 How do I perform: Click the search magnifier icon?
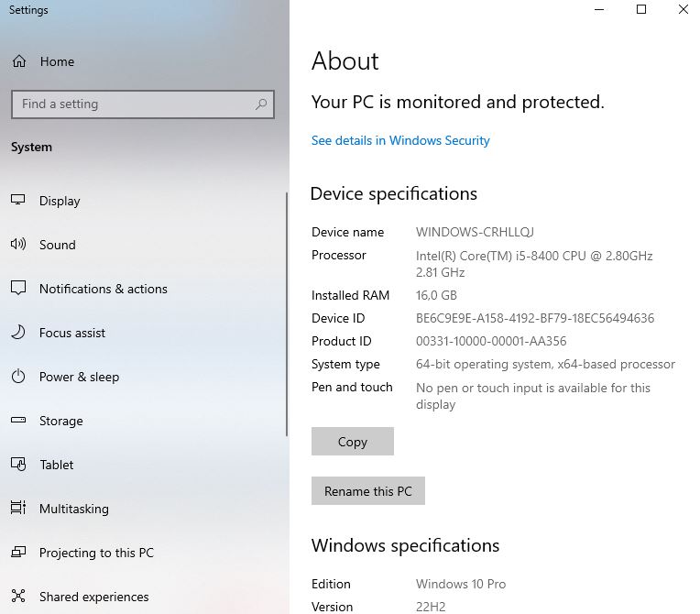pyautogui.click(x=261, y=104)
